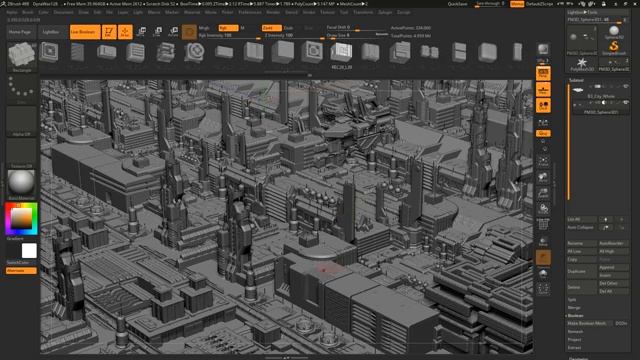The height and width of the screenshot is (360, 640).
Task: Toggle the Zadd mode button
Action: [x=271, y=28]
